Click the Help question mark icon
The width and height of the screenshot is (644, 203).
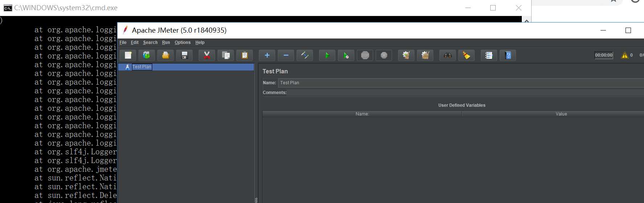pos(508,55)
